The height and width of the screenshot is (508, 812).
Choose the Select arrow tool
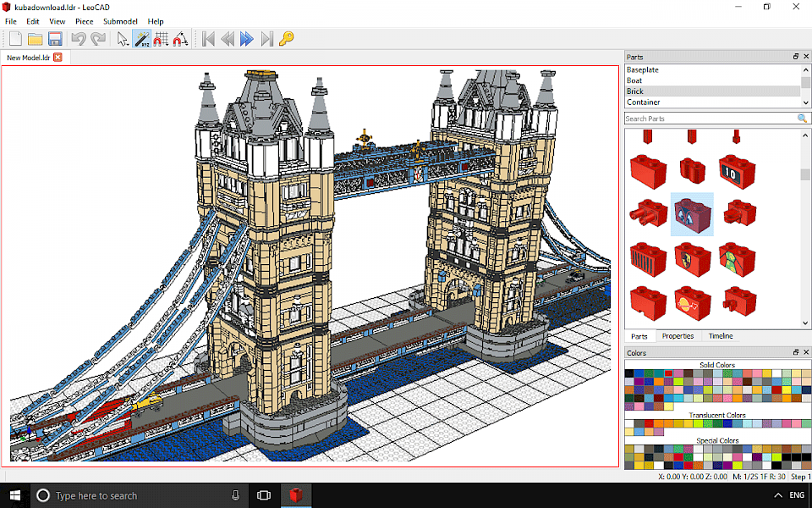click(x=122, y=39)
